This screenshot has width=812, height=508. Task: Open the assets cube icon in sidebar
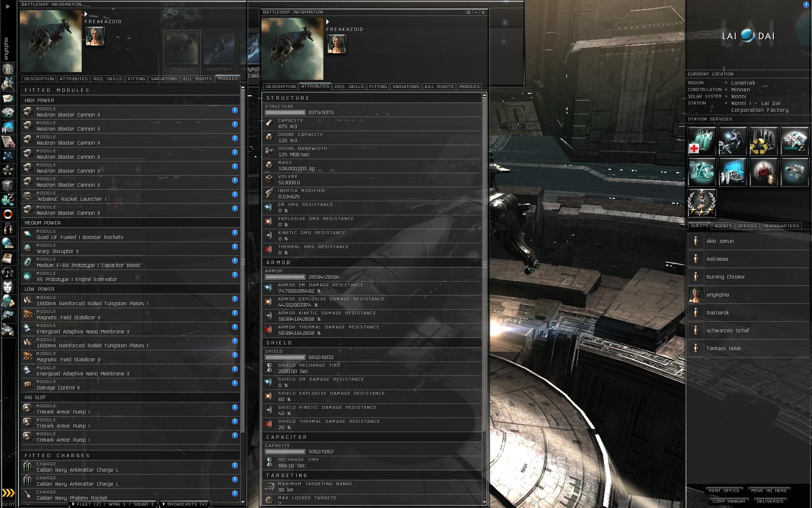(x=8, y=185)
